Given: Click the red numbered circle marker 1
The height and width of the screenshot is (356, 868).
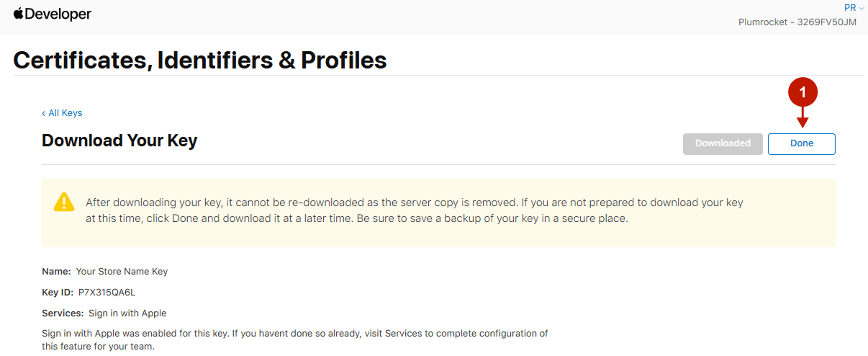Looking at the screenshot, I should point(803,92).
